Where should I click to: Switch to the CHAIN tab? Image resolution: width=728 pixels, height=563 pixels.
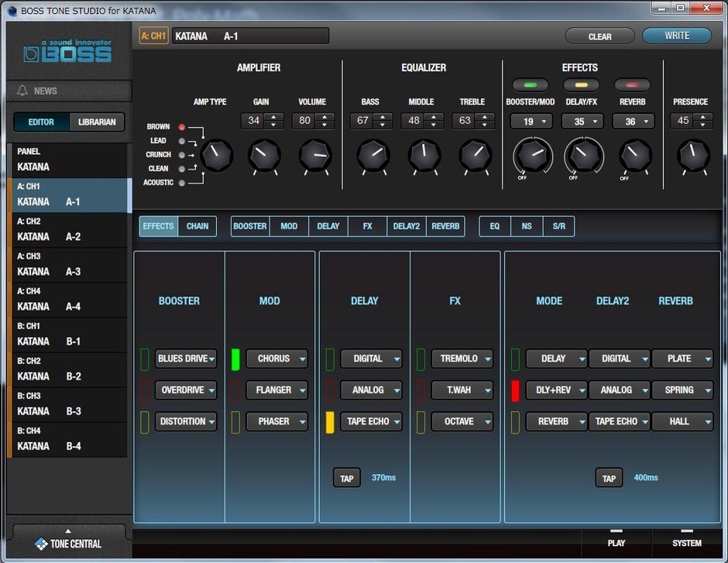pos(197,225)
